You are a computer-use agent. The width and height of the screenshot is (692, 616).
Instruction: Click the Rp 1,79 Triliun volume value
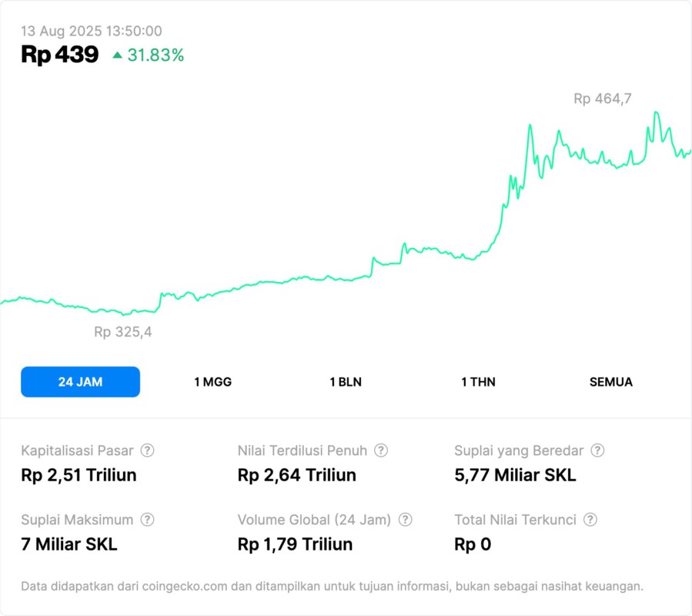(x=295, y=544)
